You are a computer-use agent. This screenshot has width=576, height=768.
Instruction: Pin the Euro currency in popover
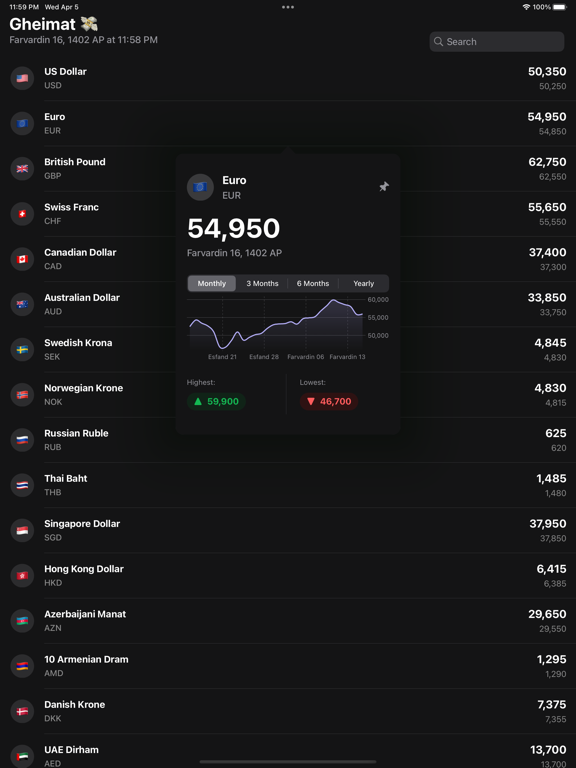pos(384,187)
